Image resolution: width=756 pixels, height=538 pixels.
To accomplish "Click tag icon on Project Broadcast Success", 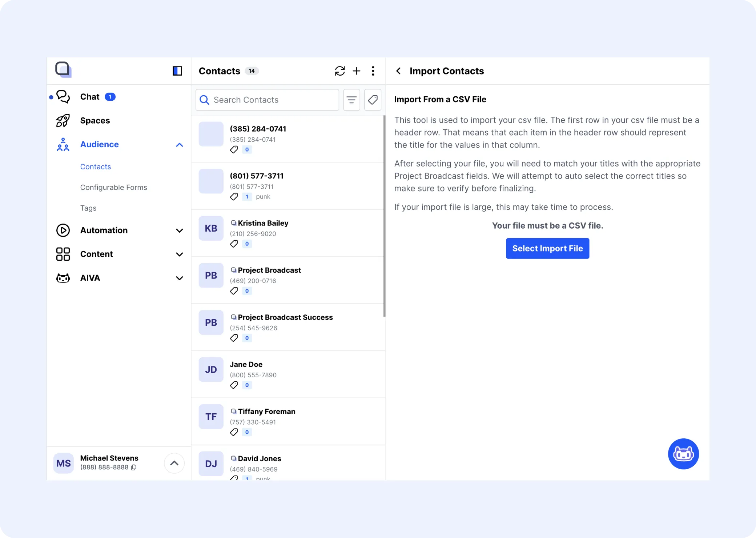I will click(x=234, y=338).
